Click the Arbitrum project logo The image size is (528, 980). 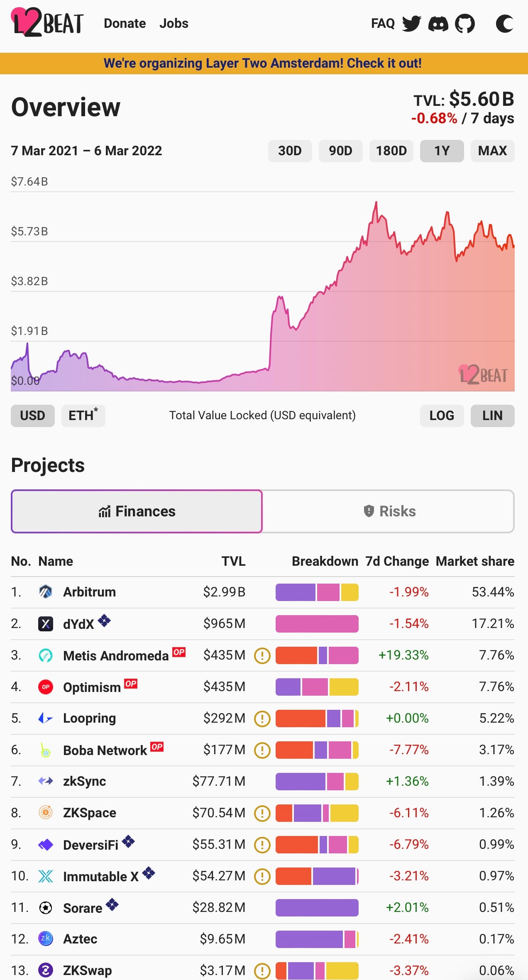tap(45, 591)
